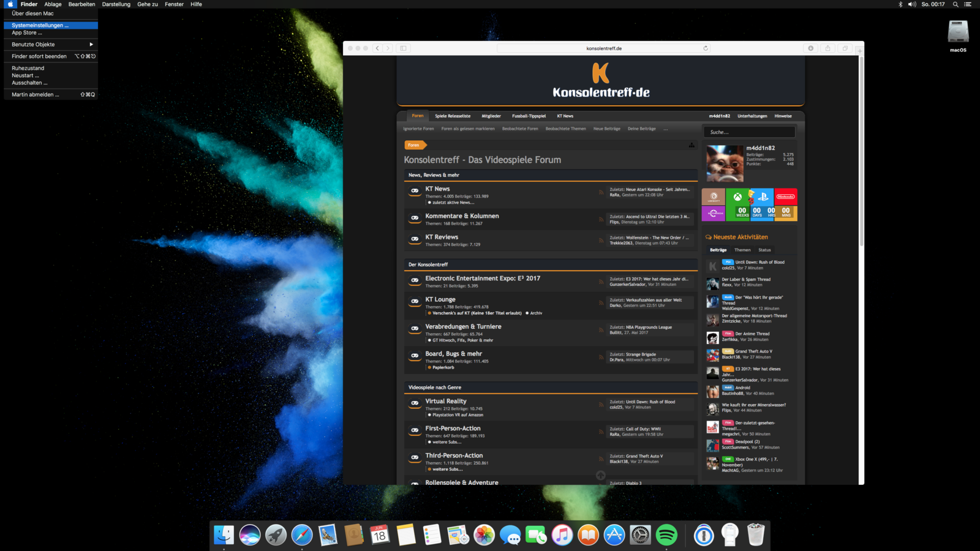
Task: Go back with Safari's back arrow
Action: point(377,48)
